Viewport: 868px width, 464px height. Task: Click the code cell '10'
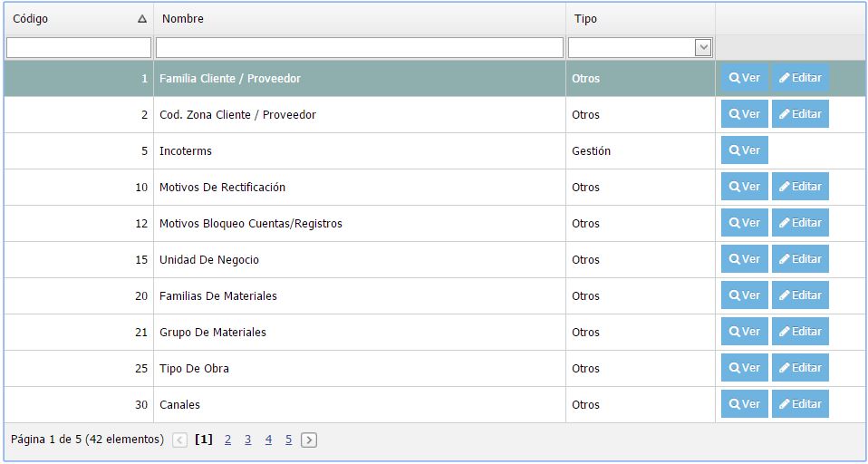pyautogui.click(x=79, y=188)
